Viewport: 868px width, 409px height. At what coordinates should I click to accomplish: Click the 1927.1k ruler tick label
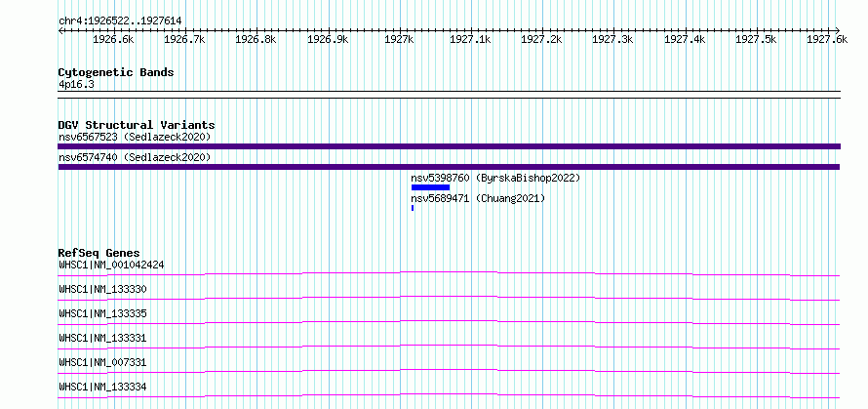(x=470, y=39)
